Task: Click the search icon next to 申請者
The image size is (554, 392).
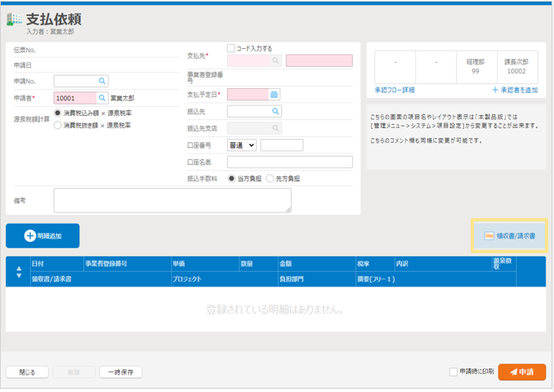Action: coord(102,98)
